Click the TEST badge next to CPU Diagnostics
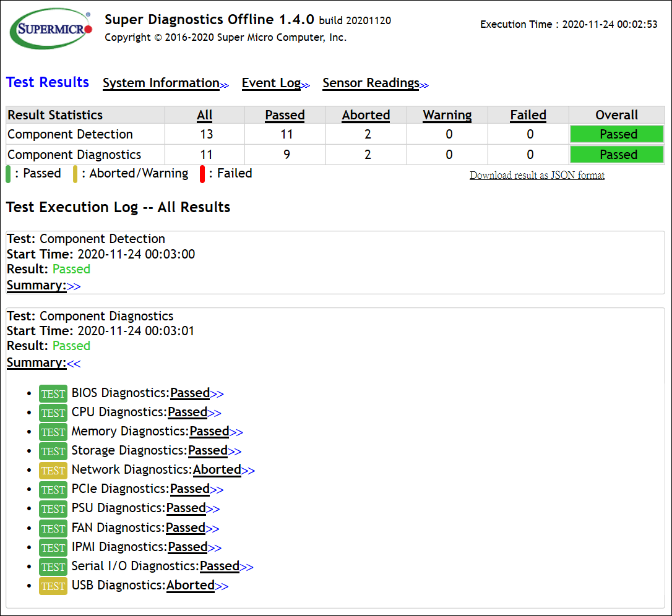Screen dimensions: 672x616 [x=53, y=413]
